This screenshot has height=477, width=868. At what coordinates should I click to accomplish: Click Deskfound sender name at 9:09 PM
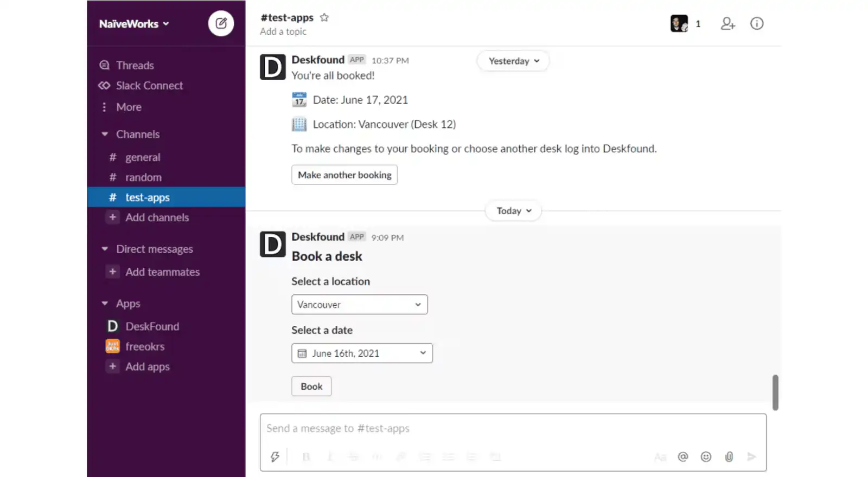point(318,237)
